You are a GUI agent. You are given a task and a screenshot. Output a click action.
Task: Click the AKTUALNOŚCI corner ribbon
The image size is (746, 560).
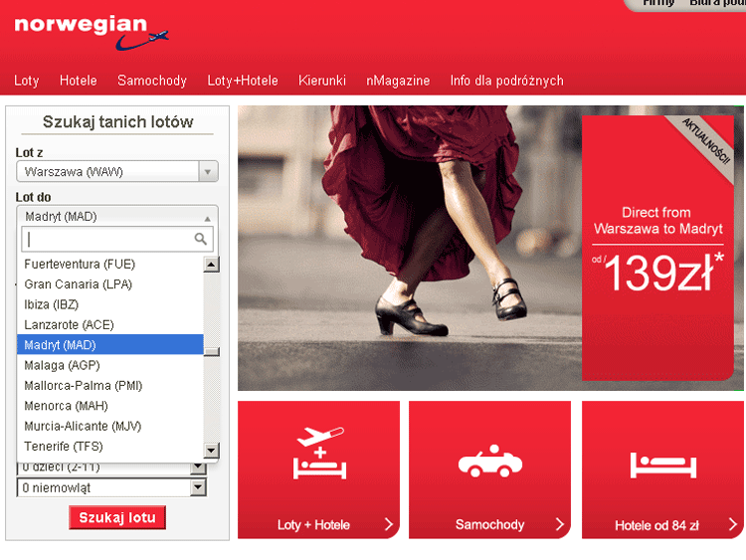(x=706, y=141)
